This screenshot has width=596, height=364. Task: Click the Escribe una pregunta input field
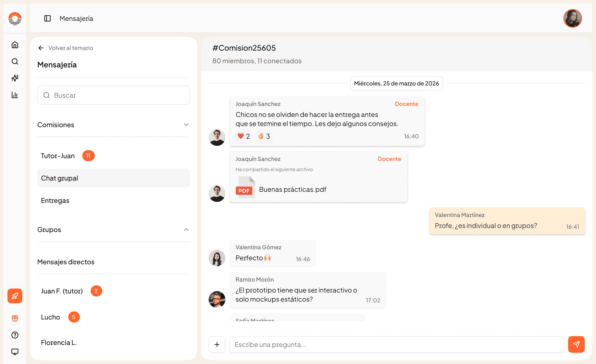click(396, 344)
